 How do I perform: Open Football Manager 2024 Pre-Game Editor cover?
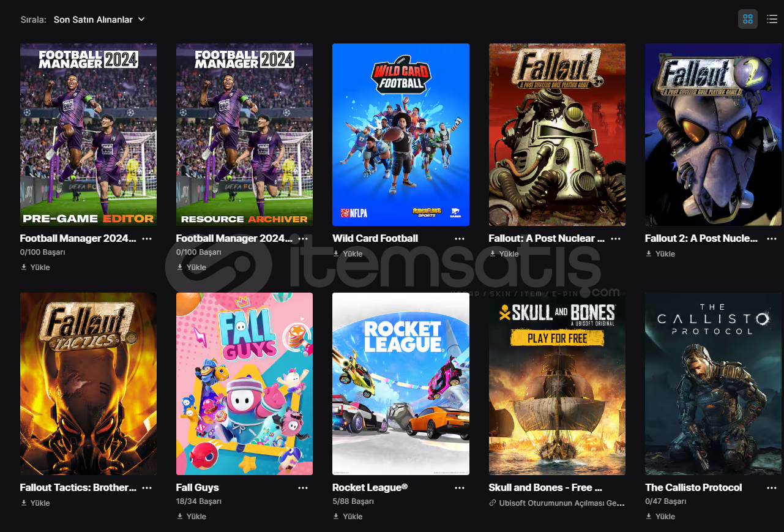pyautogui.click(x=88, y=135)
